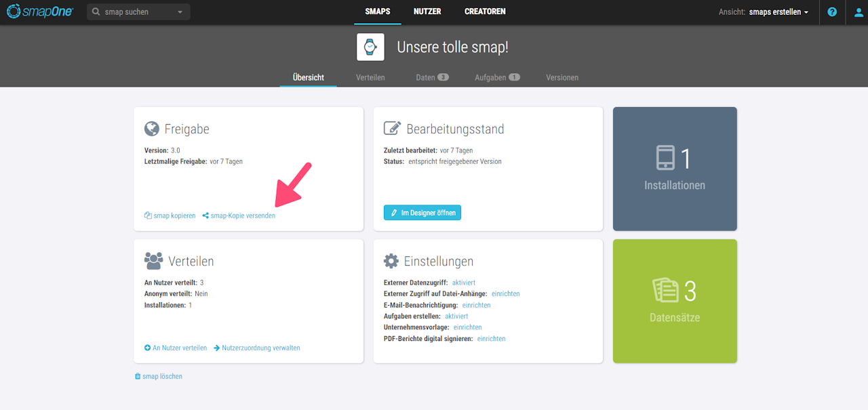Go to the Aufgaben tab
The width and height of the screenshot is (868, 410).
coord(497,77)
